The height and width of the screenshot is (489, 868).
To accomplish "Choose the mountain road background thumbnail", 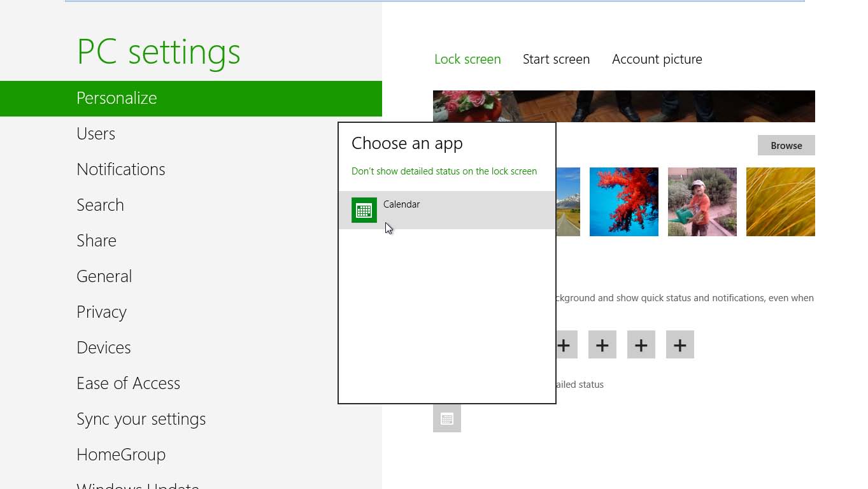I will coord(568,201).
